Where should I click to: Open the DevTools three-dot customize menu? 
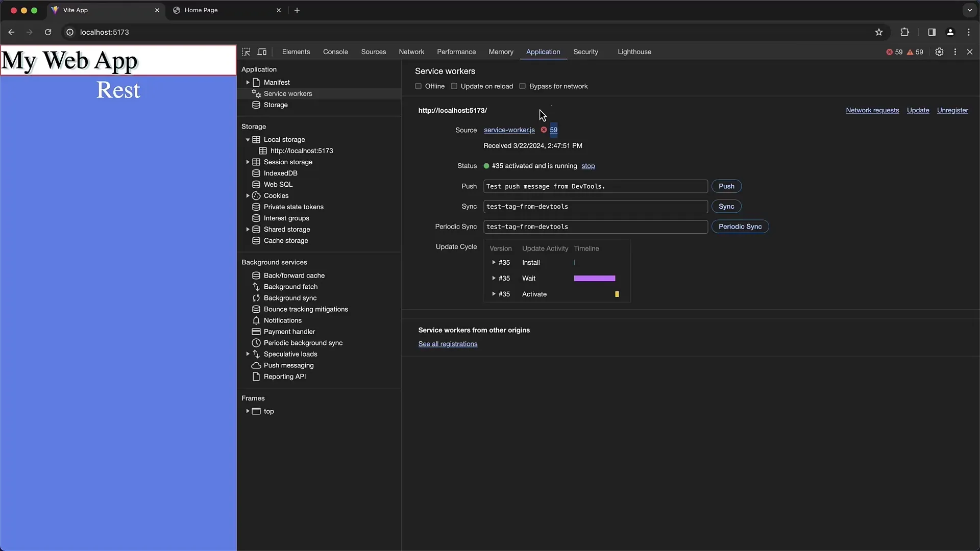955,52
